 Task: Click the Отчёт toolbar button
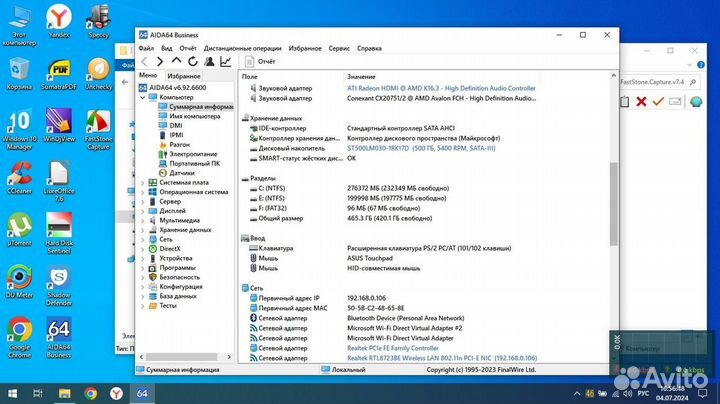(260, 62)
